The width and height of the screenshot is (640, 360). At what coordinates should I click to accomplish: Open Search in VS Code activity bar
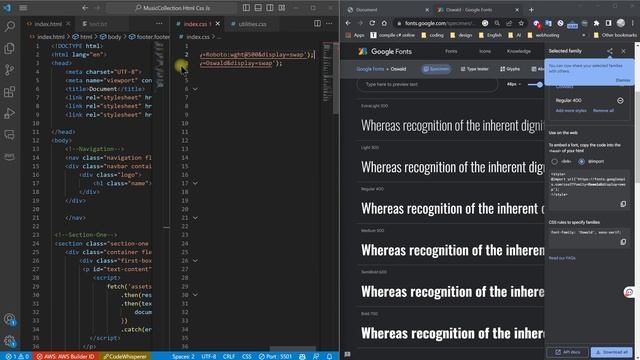coord(9,27)
